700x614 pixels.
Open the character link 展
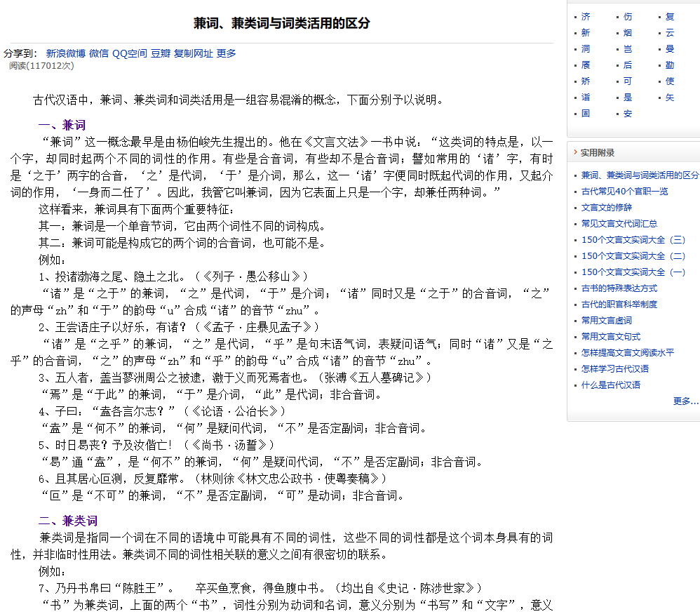[586, 65]
